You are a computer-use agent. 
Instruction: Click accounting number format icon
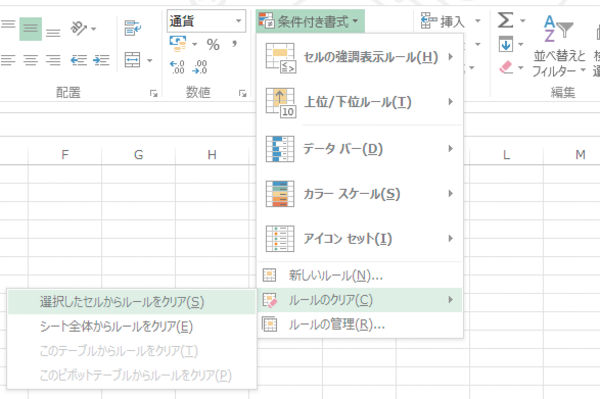pyautogui.click(x=178, y=44)
